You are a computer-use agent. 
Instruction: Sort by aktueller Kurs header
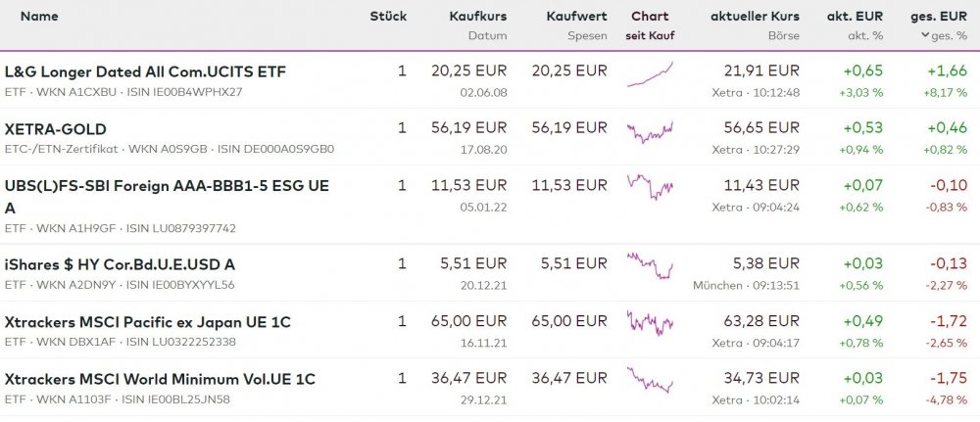[x=755, y=17]
